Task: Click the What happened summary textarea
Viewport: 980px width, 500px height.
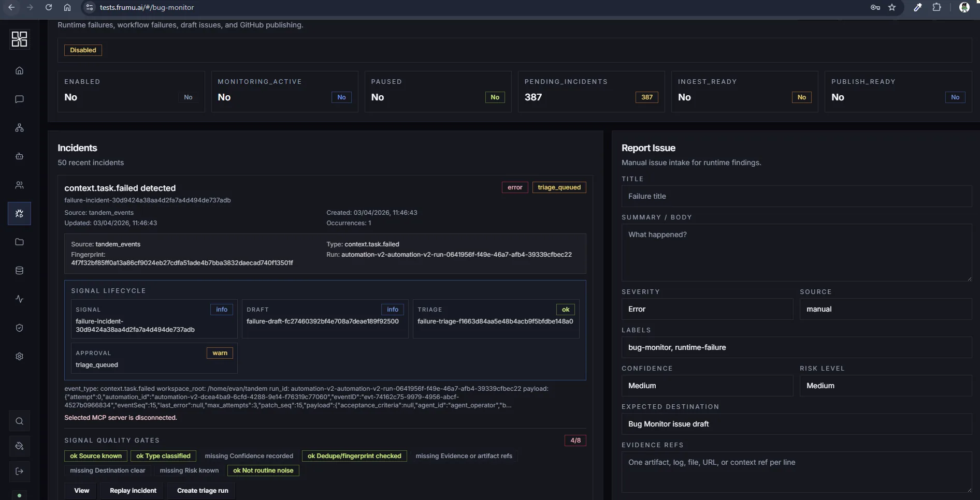Action: point(797,253)
